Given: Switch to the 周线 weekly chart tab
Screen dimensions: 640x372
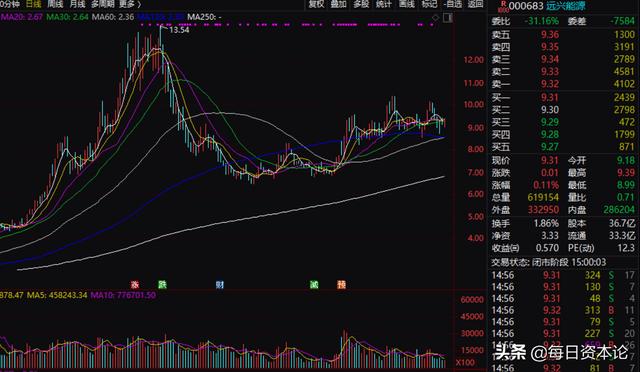Looking at the screenshot, I should [x=56, y=4].
